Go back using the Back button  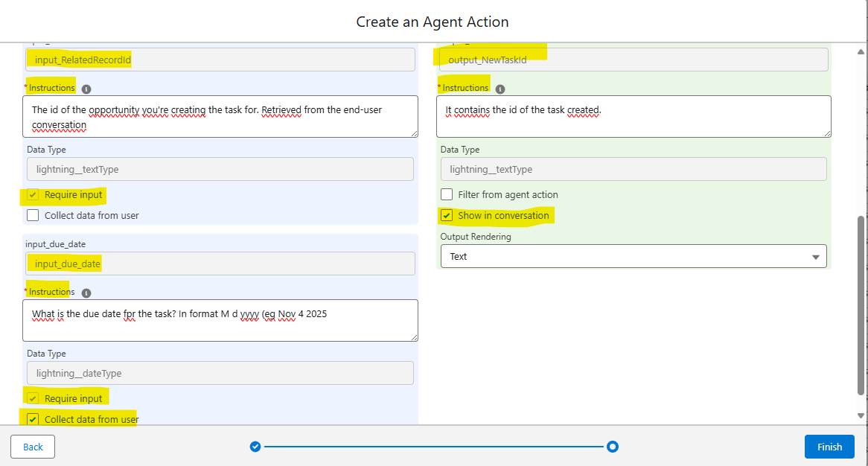33,447
